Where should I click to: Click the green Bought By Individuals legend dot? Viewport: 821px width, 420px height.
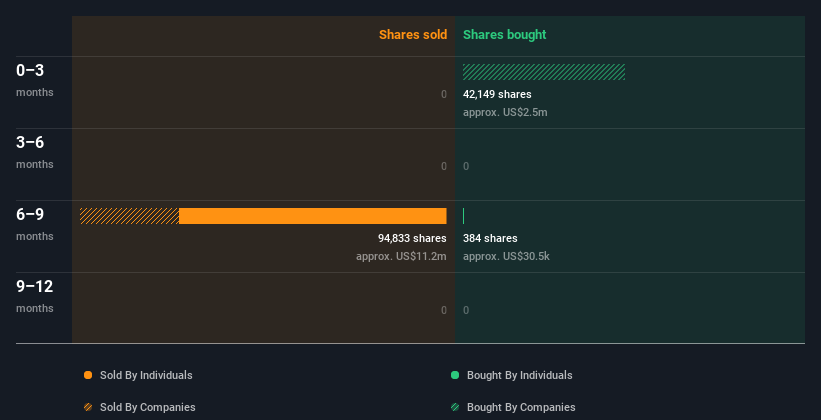point(455,375)
